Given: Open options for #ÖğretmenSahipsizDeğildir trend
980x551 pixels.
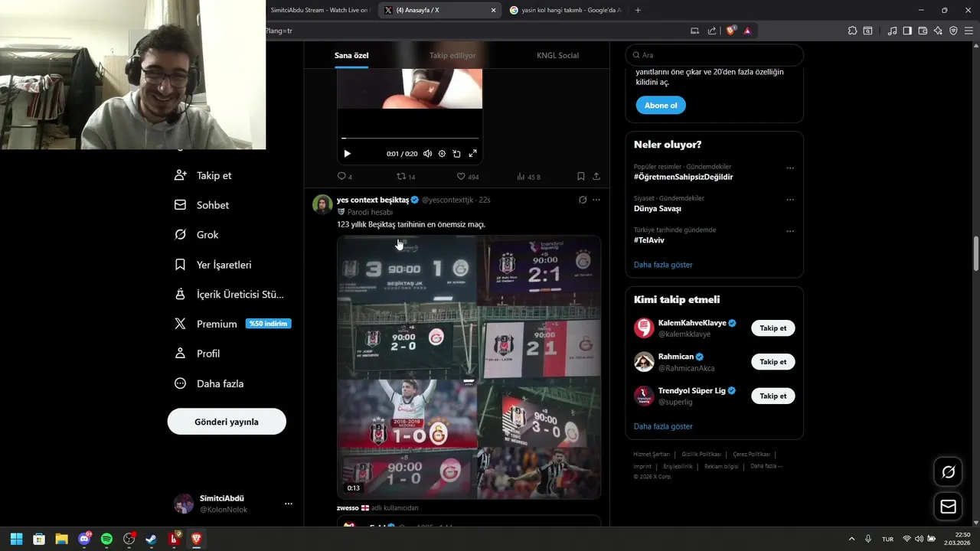Looking at the screenshot, I should click(790, 168).
